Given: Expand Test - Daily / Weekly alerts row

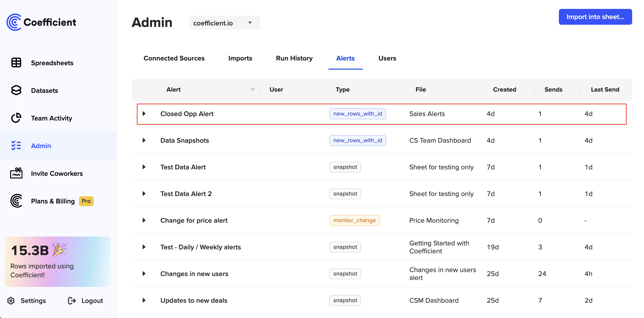Looking at the screenshot, I should pos(144,247).
